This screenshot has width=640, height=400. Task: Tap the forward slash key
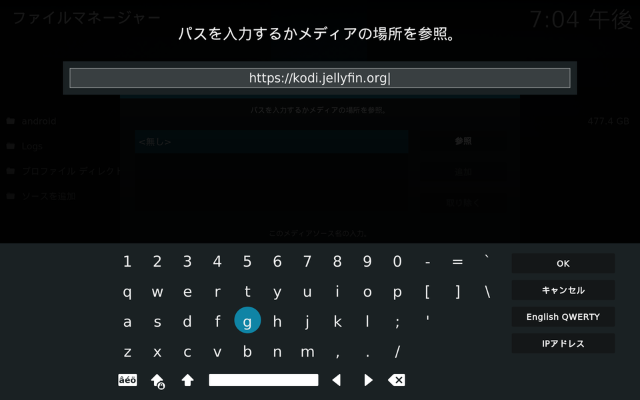pos(397,352)
